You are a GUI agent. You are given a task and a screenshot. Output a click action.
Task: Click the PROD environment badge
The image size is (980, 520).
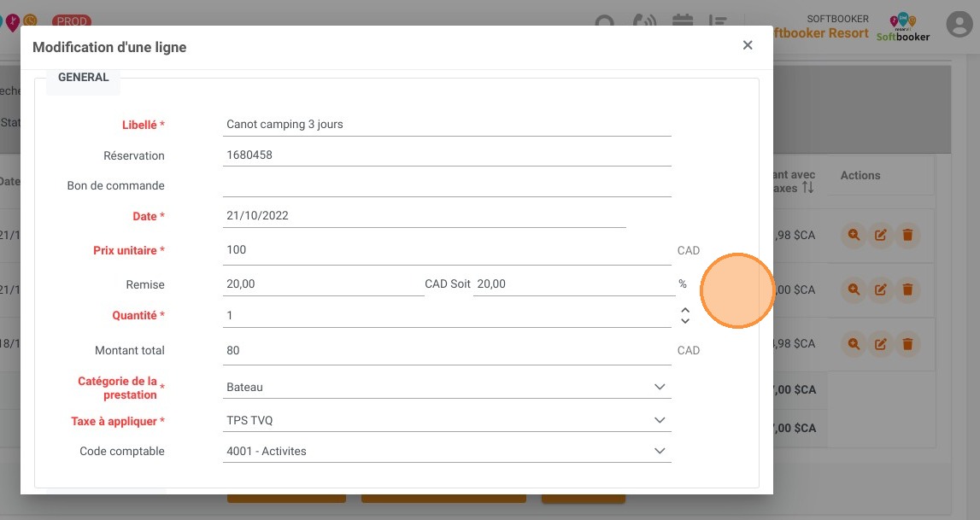[x=72, y=20]
